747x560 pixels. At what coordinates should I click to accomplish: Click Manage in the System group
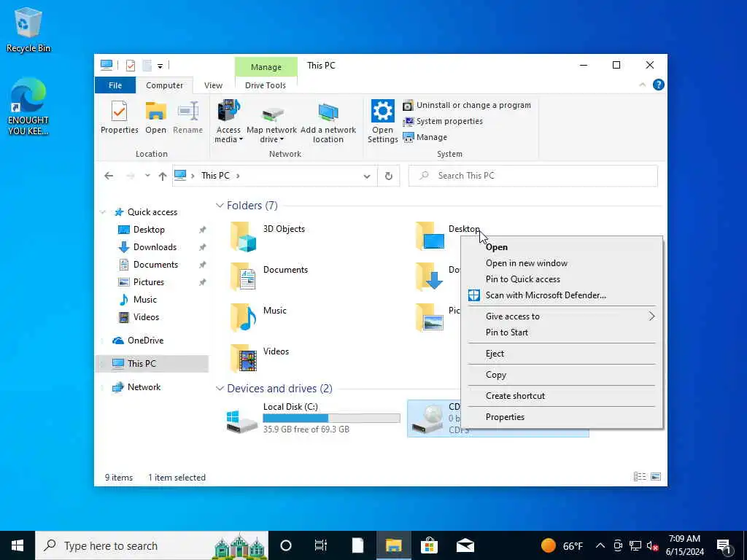point(425,137)
